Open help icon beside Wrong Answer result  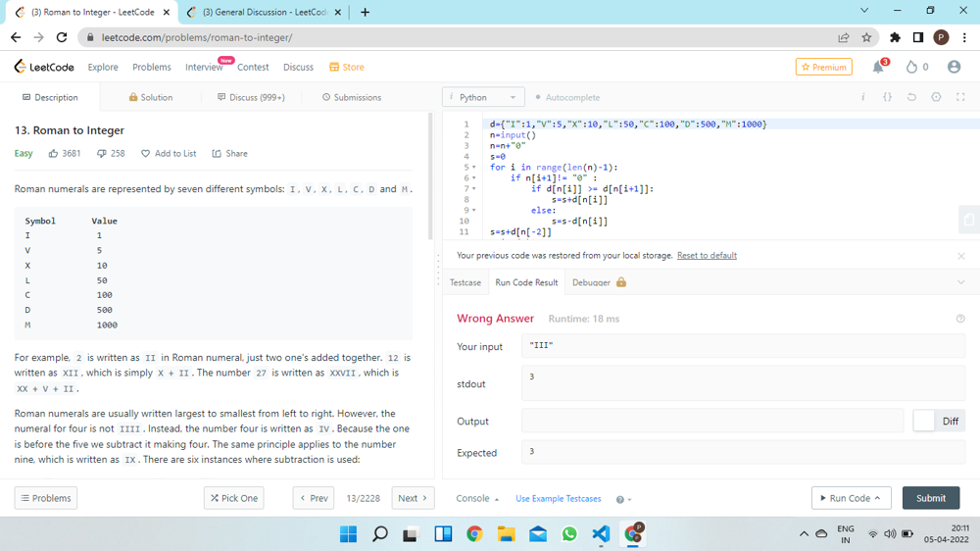(x=960, y=319)
